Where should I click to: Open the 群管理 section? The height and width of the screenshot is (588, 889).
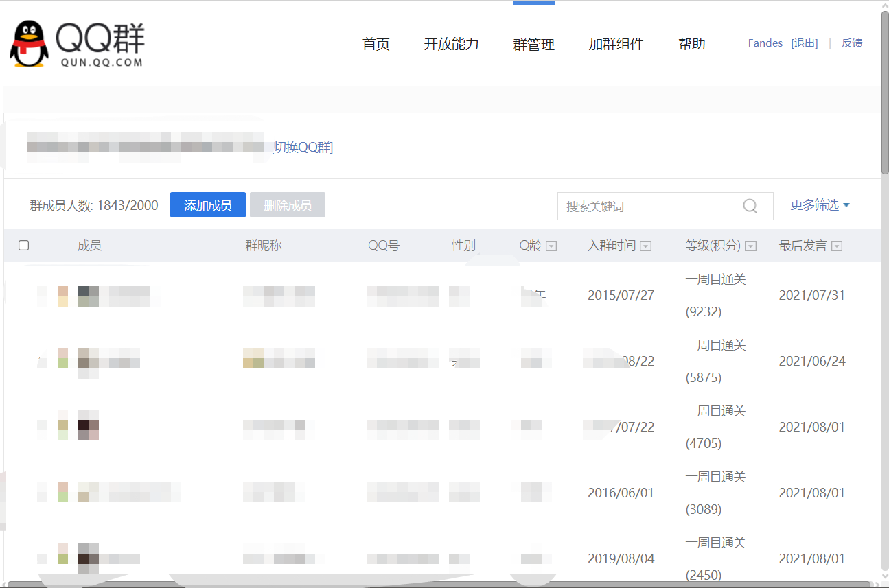[533, 44]
